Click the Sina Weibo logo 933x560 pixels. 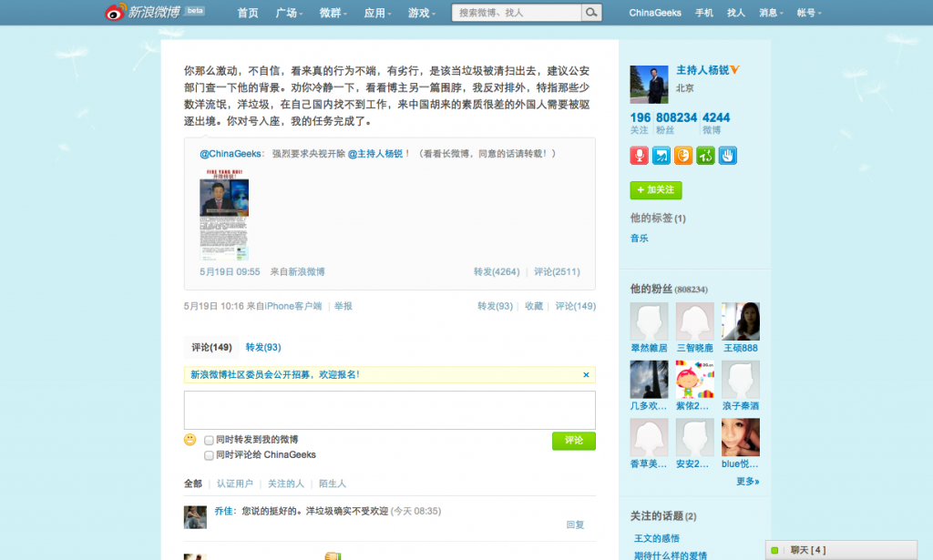(x=141, y=13)
